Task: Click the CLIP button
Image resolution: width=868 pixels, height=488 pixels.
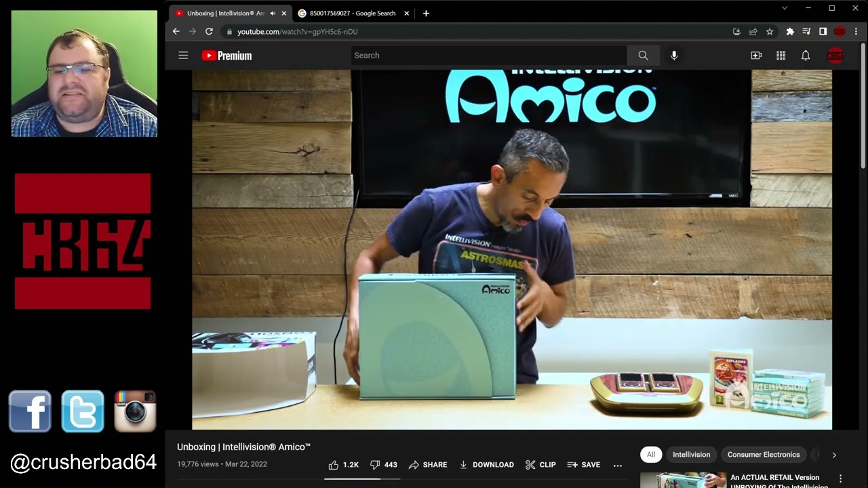Action: pos(540,465)
